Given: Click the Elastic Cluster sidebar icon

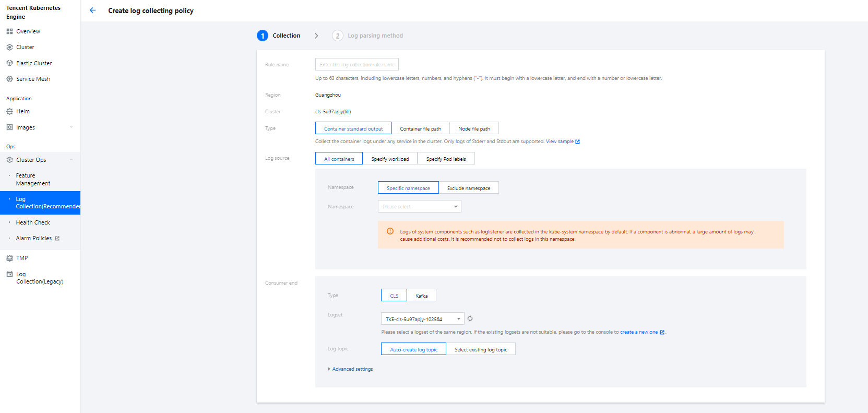Looking at the screenshot, I should 9,63.
